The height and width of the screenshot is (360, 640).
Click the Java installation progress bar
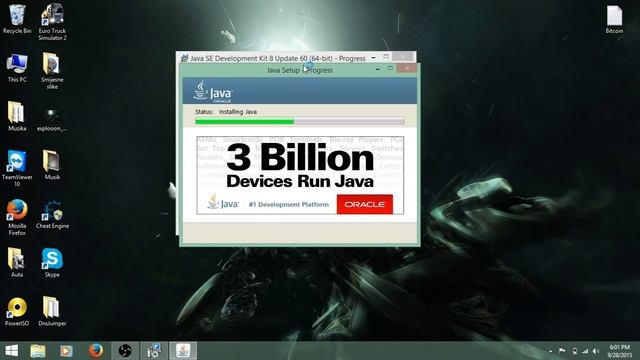pos(300,121)
